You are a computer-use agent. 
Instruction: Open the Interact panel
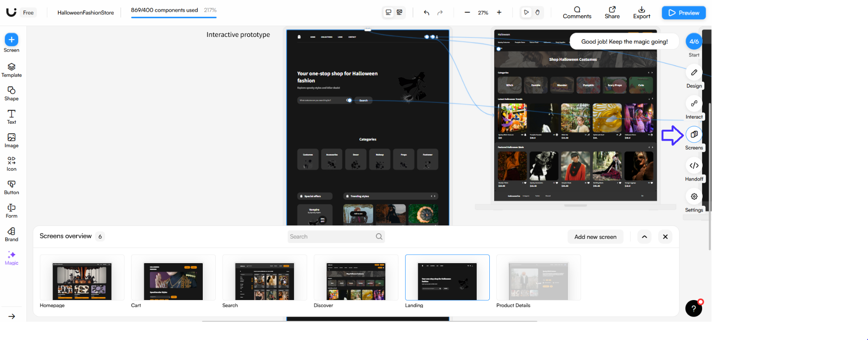(x=694, y=103)
